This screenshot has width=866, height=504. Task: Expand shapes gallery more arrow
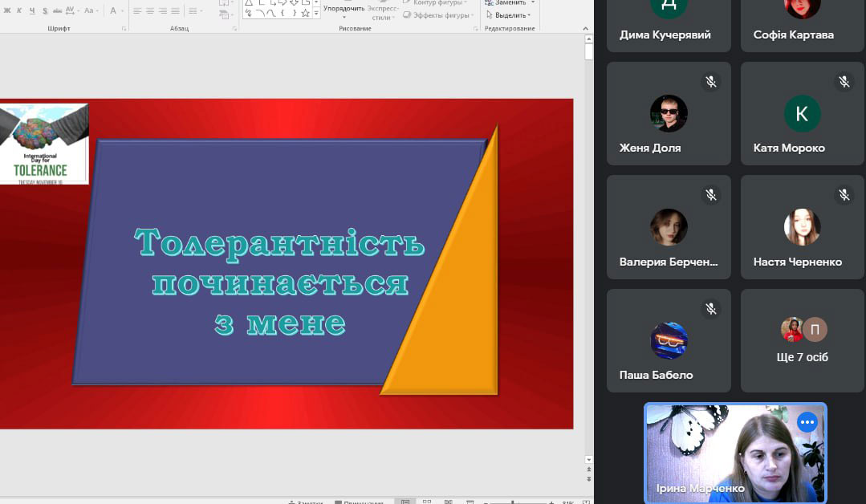(316, 14)
